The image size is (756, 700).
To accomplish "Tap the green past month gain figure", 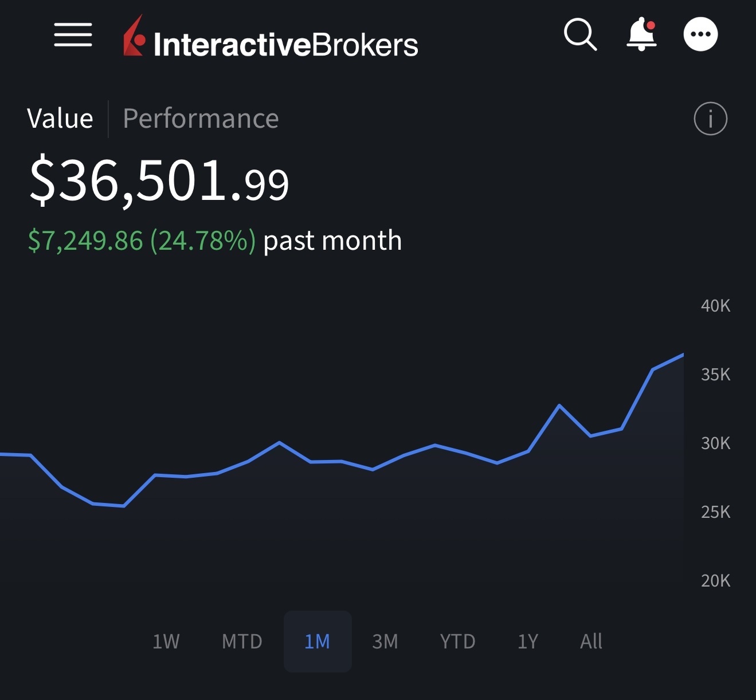I will [142, 241].
